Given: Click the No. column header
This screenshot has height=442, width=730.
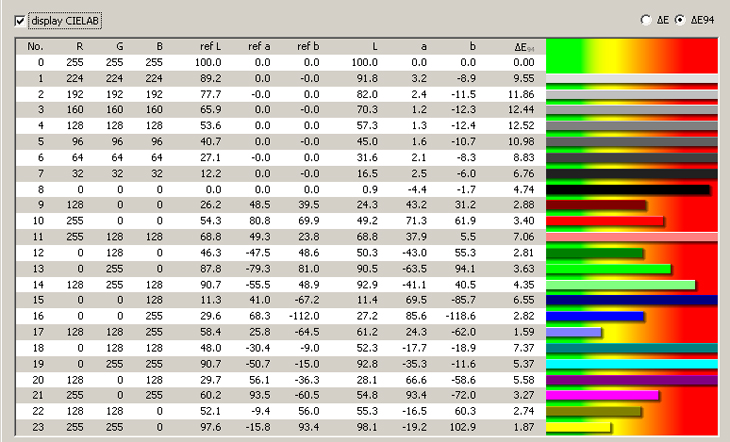Looking at the screenshot, I should 36,46.
